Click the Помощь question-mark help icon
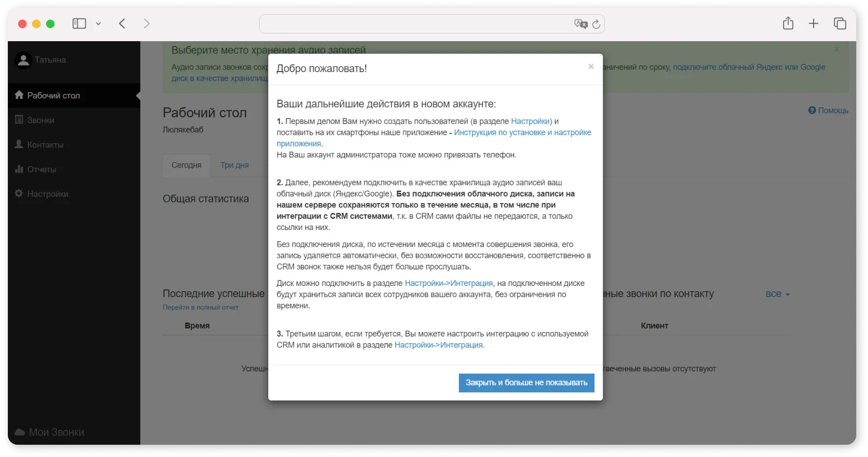868x457 pixels. [812, 110]
